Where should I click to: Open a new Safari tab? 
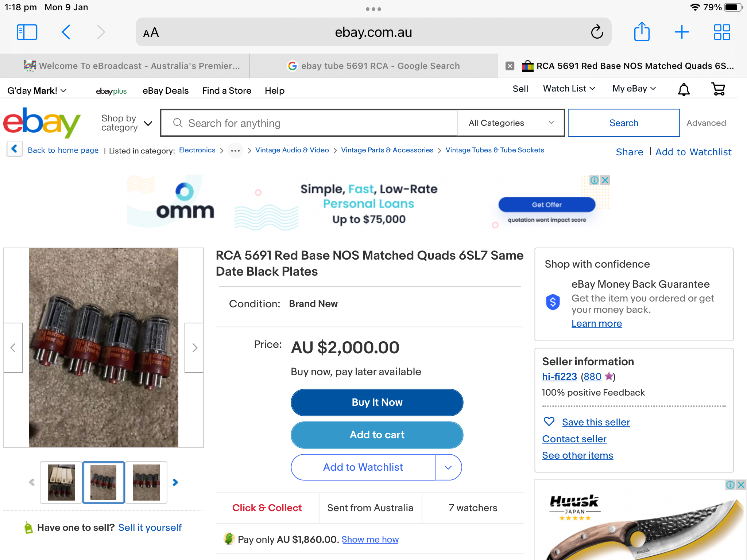click(x=682, y=32)
